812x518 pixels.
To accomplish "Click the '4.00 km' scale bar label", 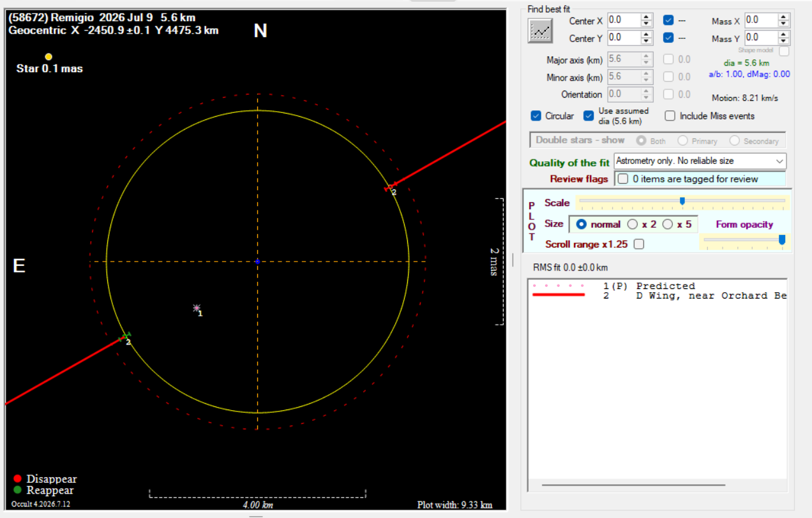I will pyautogui.click(x=258, y=505).
